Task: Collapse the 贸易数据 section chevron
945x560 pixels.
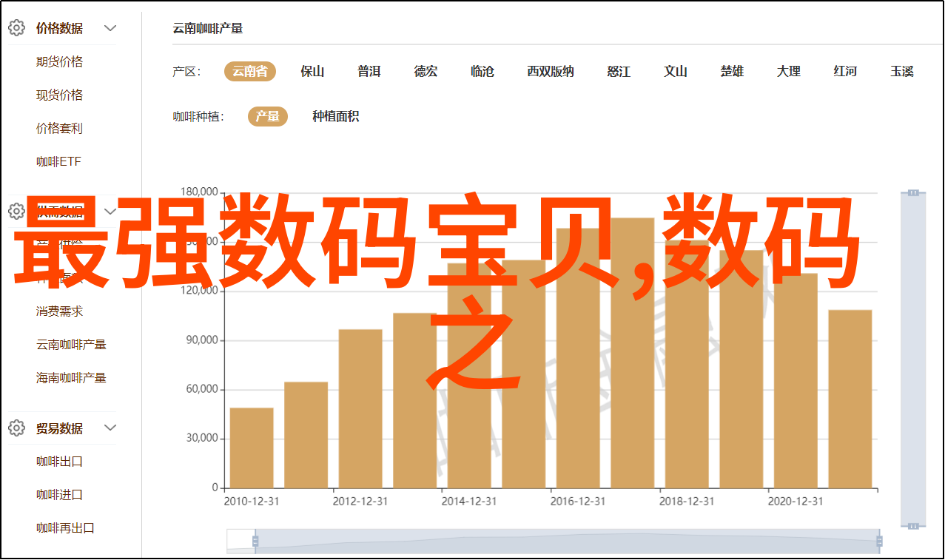Action: [x=110, y=428]
